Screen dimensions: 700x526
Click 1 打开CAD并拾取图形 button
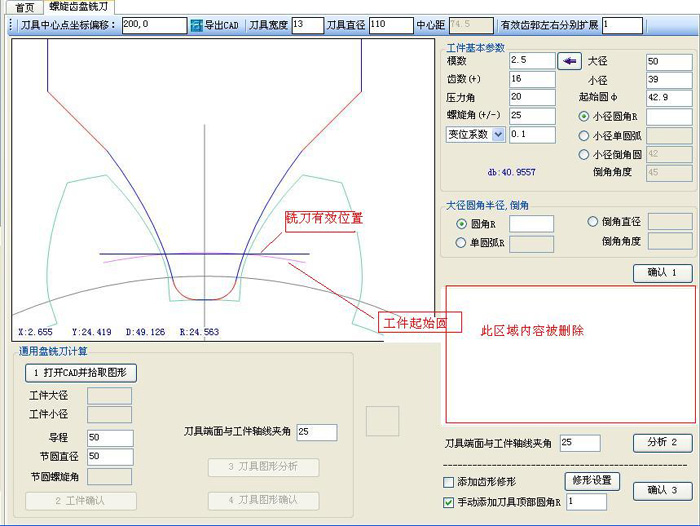(81, 373)
